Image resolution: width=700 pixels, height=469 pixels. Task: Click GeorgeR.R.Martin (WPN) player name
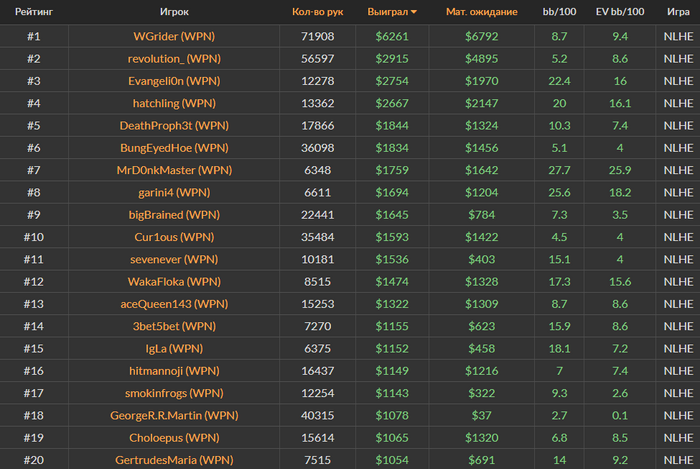[174, 415]
